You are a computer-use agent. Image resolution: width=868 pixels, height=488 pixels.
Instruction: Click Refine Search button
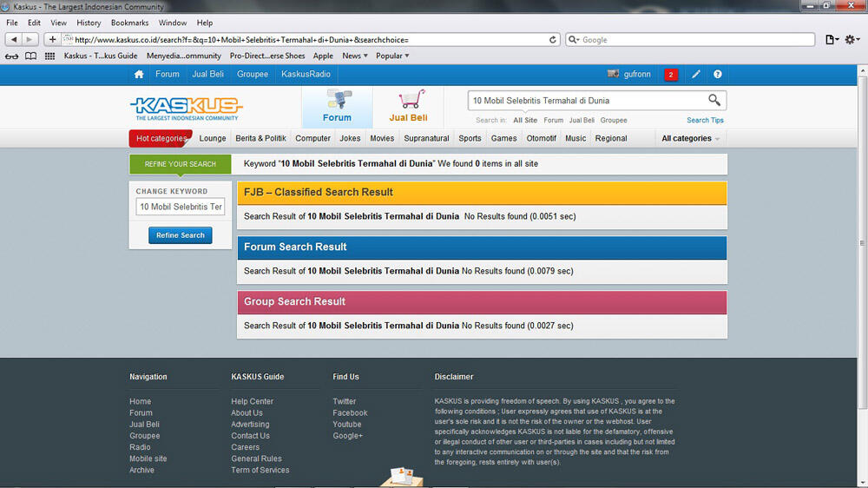(180, 235)
